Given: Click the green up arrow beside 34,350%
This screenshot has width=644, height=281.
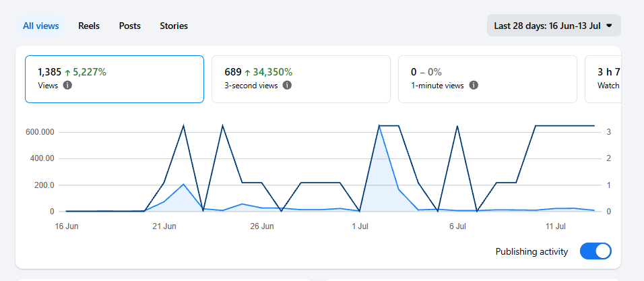Looking at the screenshot, I should tap(247, 73).
